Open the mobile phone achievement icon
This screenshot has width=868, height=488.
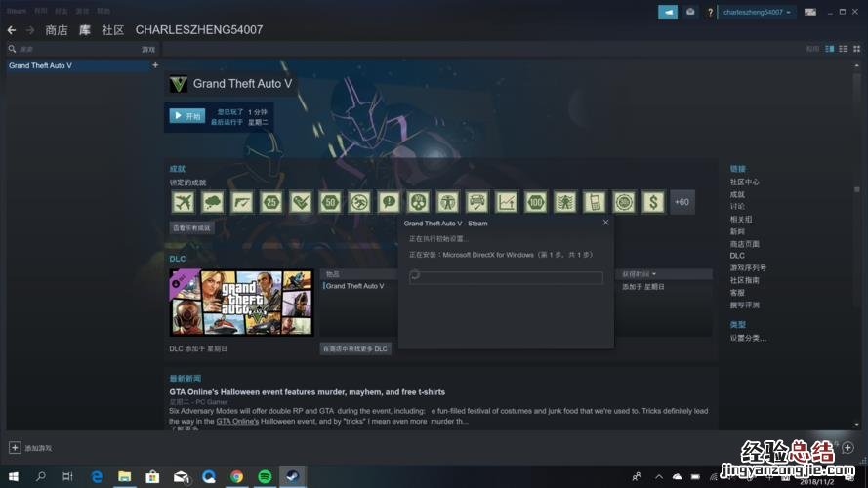pyautogui.click(x=594, y=202)
